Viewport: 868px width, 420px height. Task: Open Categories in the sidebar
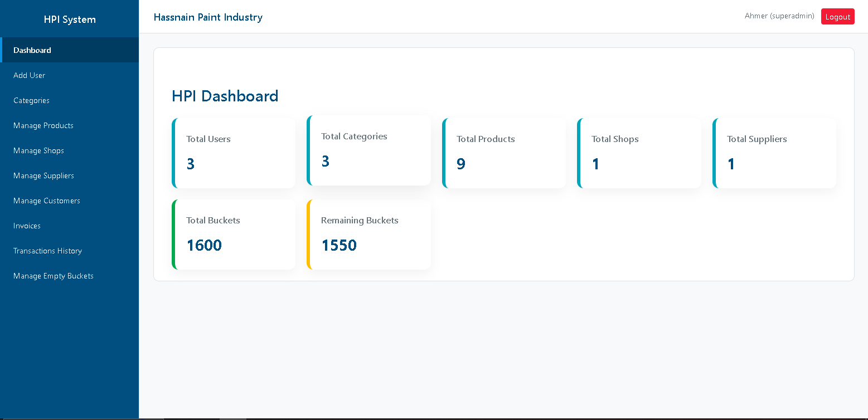32,100
